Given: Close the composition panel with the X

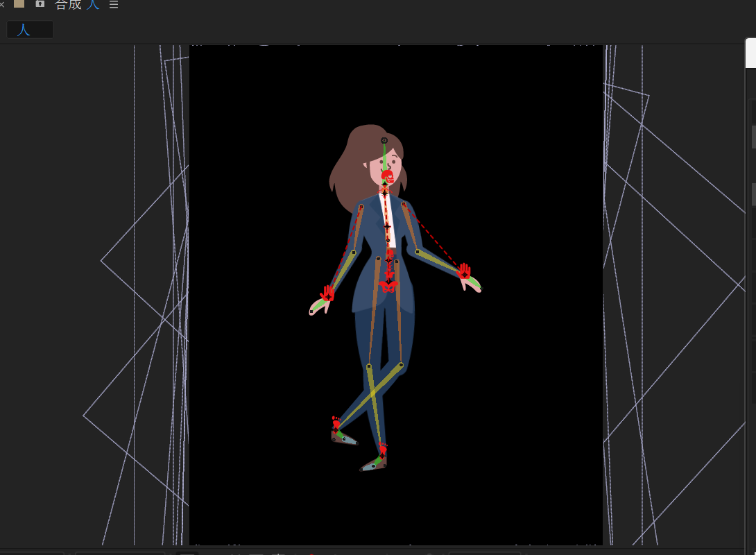Looking at the screenshot, I should 2,5.
